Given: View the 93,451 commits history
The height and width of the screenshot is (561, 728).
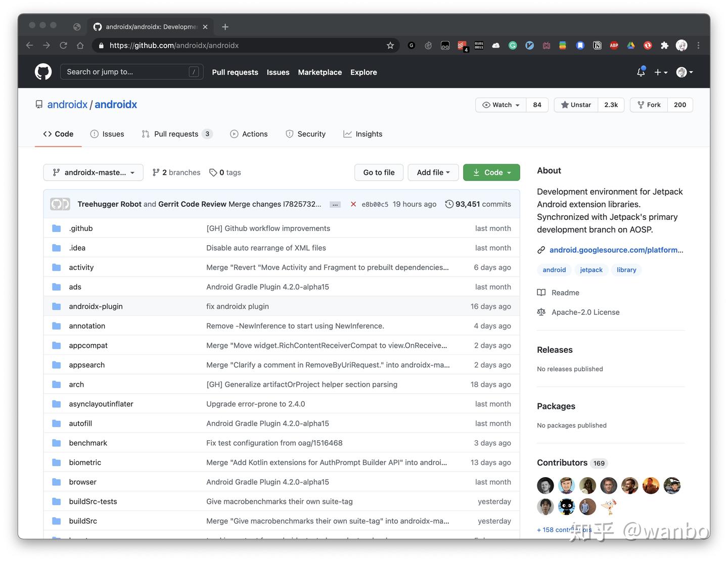Looking at the screenshot, I should coord(478,204).
